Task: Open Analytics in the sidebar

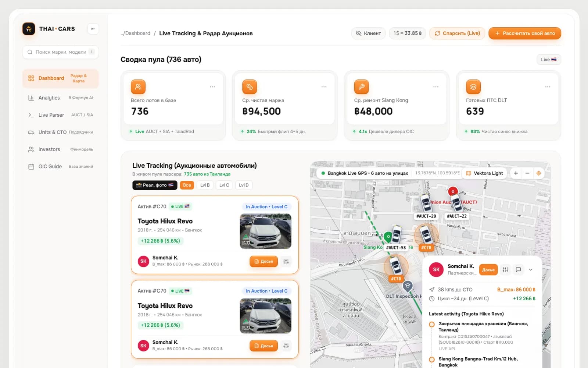Action: pos(61,98)
